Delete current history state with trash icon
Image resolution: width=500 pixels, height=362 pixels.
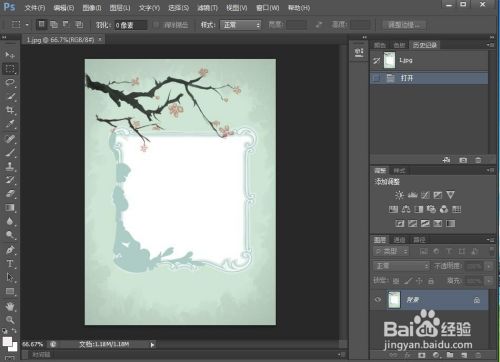pos(478,160)
